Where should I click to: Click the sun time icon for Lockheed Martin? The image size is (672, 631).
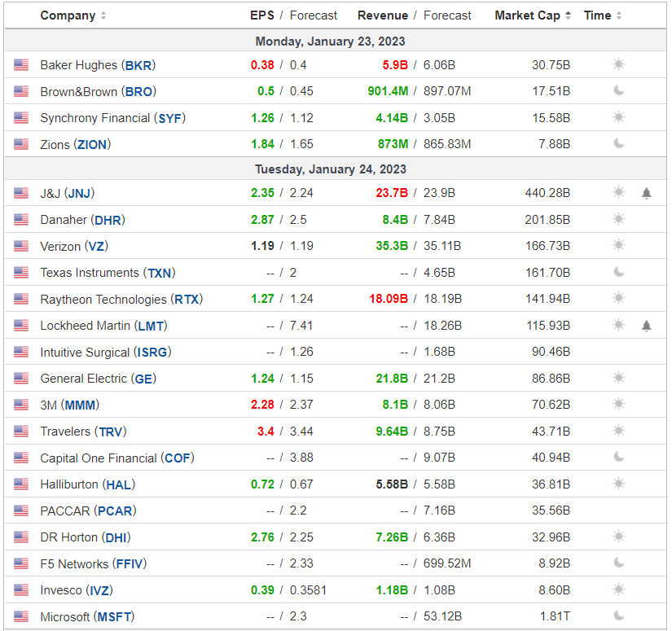click(618, 325)
